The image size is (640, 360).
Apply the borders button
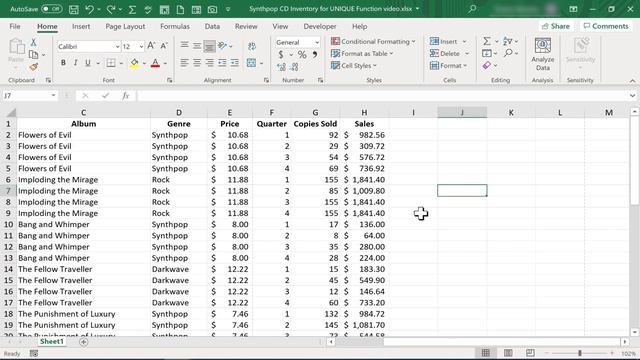[x=111, y=63]
